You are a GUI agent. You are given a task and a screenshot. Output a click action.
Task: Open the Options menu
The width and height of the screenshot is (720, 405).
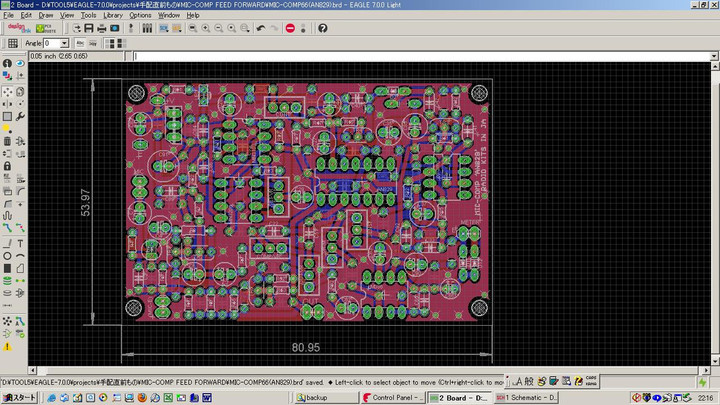[x=140, y=16]
